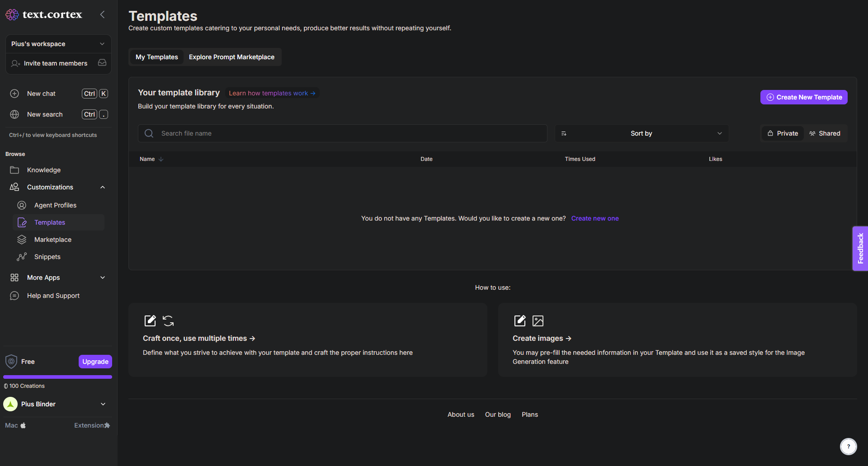
Task: Collapse the sidebar with the arrow icon
Action: pyautogui.click(x=103, y=14)
